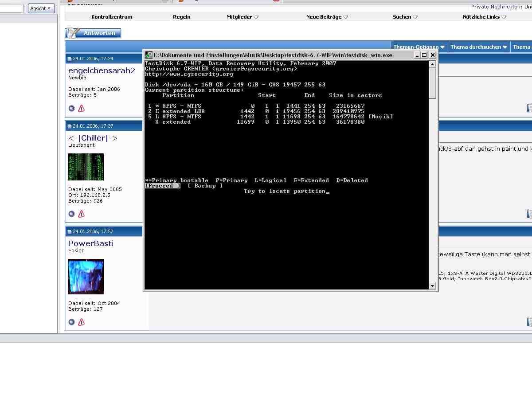Open engelchensarah2 user profile

(x=102, y=70)
